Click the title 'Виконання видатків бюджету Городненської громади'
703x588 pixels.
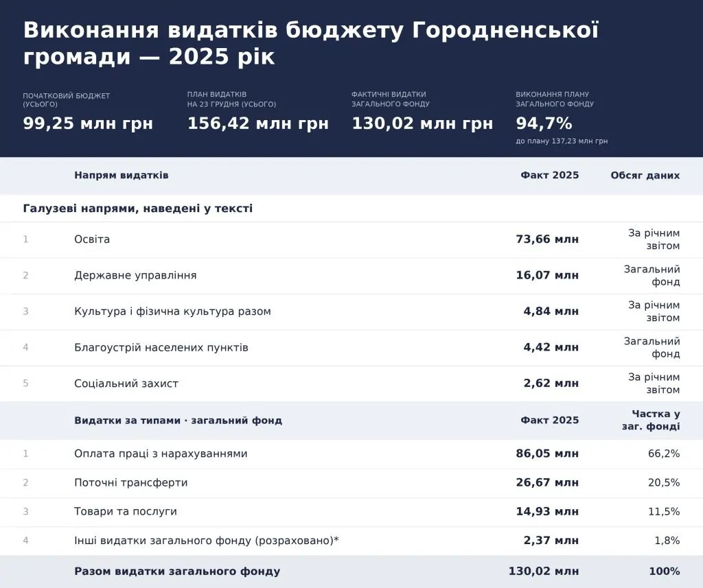coord(311,43)
